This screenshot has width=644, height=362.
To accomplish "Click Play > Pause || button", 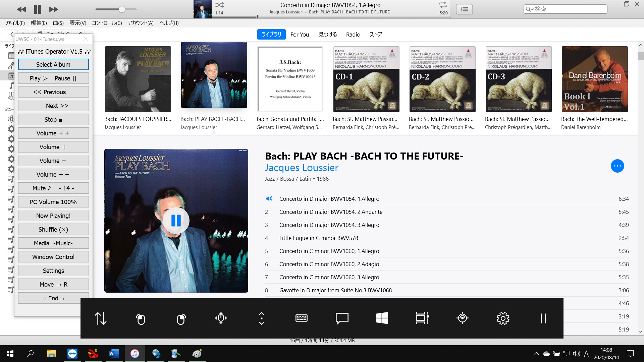I will [x=53, y=78].
